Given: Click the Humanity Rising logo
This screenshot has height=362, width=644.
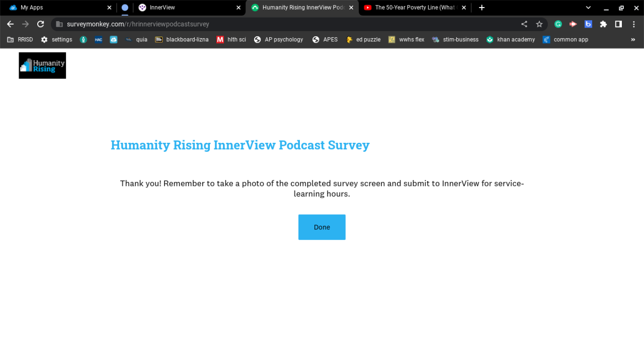Looking at the screenshot, I should click(x=42, y=65).
